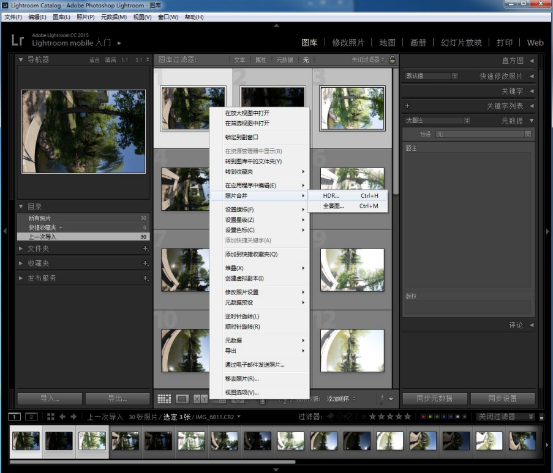This screenshot has height=473, width=553.
Task: Toggle the flagged filter icon
Action: click(x=330, y=417)
